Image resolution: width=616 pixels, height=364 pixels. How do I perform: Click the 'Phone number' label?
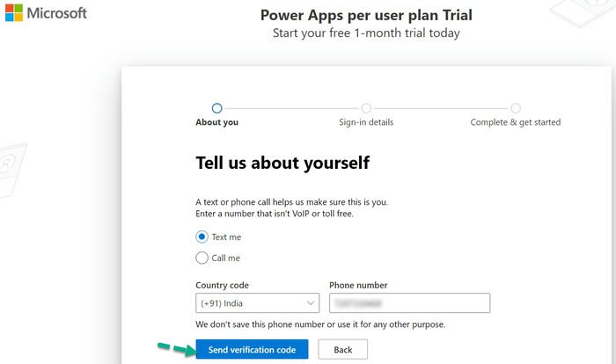358,285
